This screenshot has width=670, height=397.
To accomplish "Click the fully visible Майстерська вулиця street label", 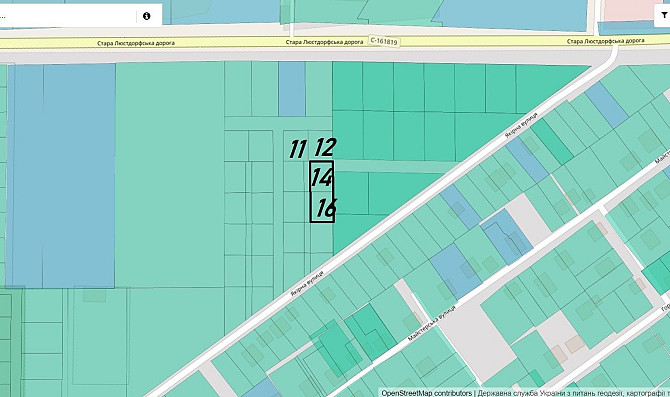I will 432,323.
